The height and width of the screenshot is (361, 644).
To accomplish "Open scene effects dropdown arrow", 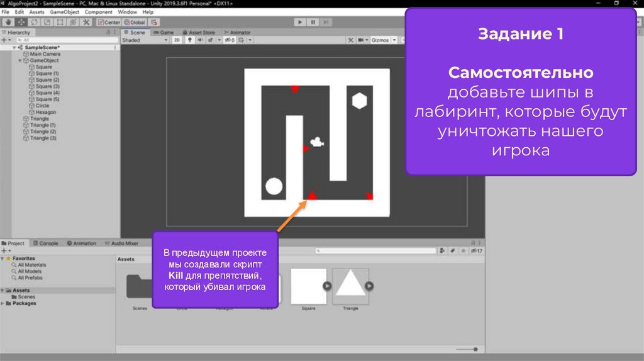I will pos(219,40).
